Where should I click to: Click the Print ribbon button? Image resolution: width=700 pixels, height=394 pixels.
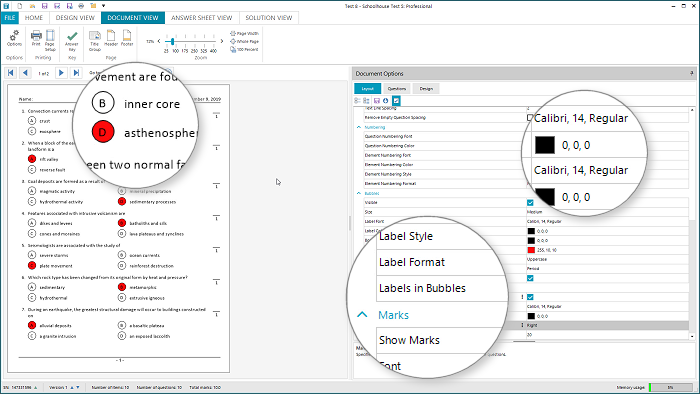coord(36,38)
